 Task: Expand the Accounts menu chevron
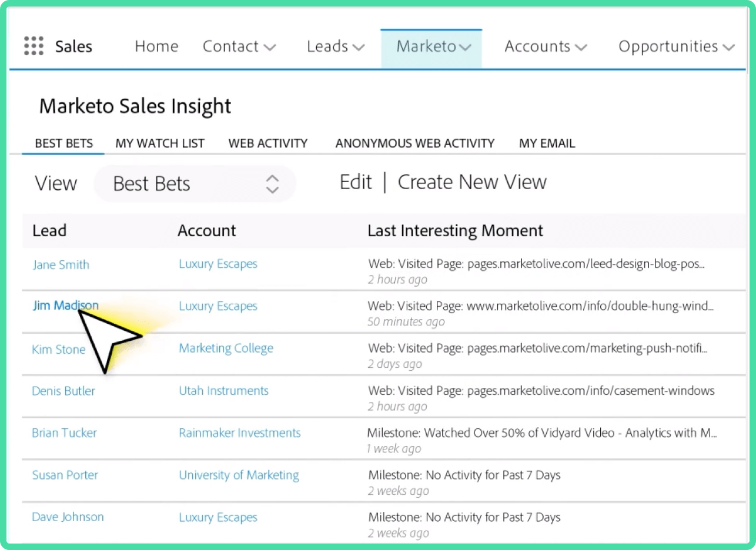tap(581, 48)
